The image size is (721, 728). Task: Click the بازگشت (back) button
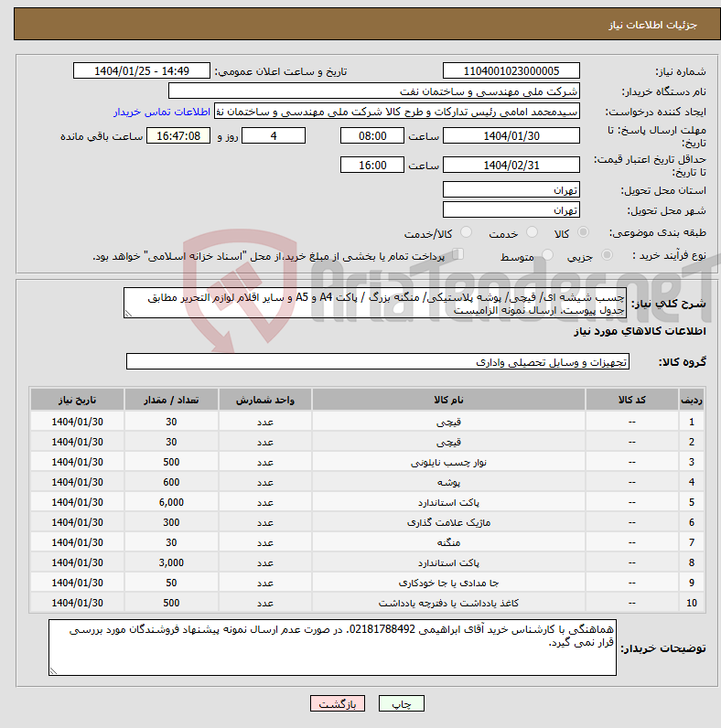pos(338,703)
